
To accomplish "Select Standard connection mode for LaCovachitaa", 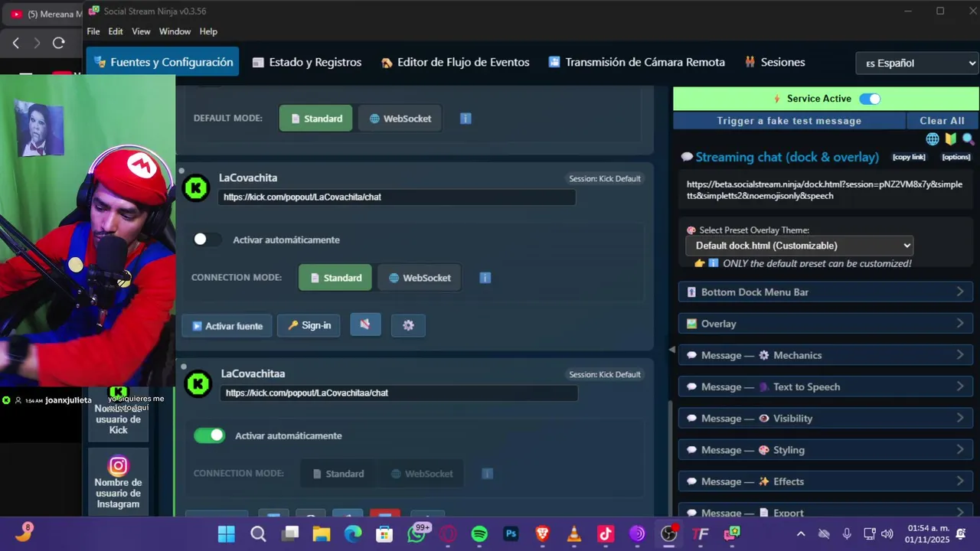I will pos(337,474).
